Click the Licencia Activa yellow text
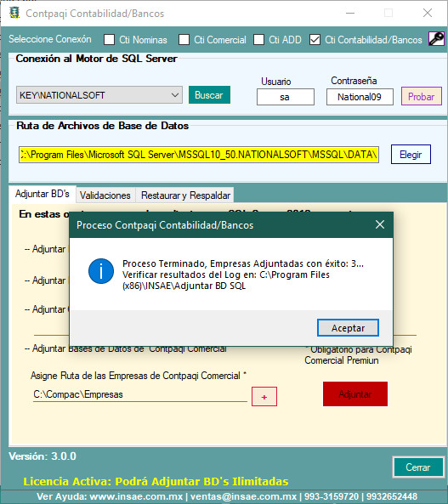Viewport: 448px width, 504px height. [x=156, y=482]
